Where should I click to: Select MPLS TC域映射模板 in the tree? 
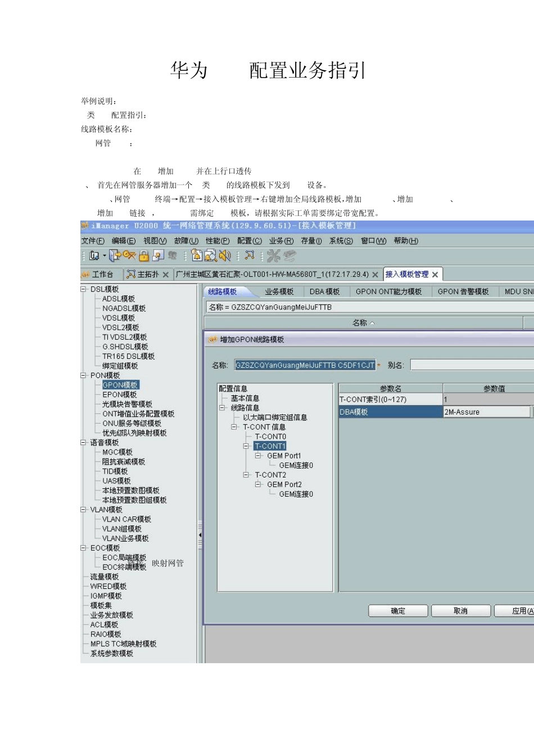[124, 643]
